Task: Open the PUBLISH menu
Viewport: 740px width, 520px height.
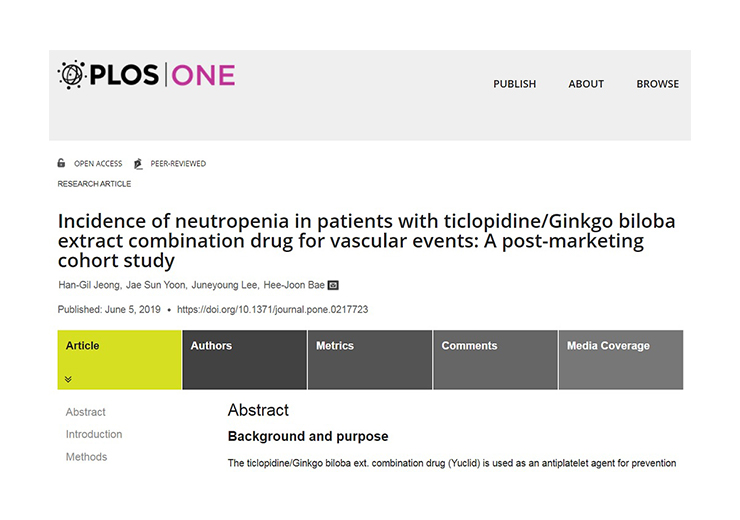Action: [514, 84]
